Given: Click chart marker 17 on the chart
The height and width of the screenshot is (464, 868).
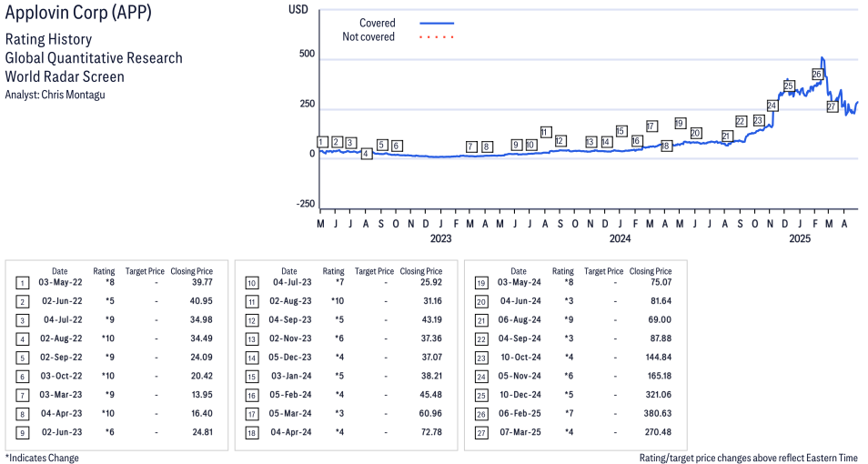Looking at the screenshot, I should (x=651, y=126).
